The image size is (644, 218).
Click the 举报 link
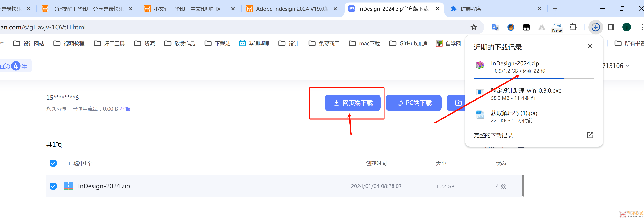[125, 109]
